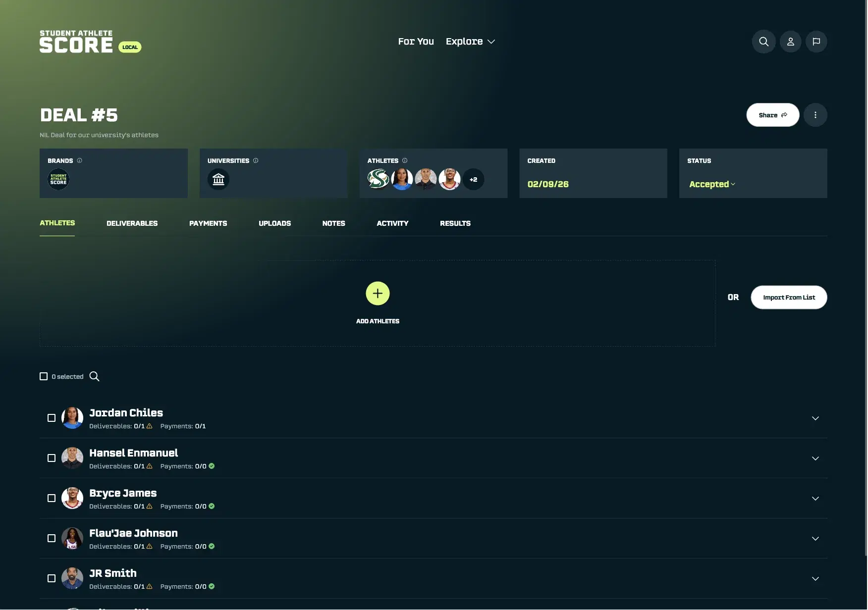This screenshot has width=868, height=610.
Task: Click the Jordan Chiles name
Action: (126, 413)
